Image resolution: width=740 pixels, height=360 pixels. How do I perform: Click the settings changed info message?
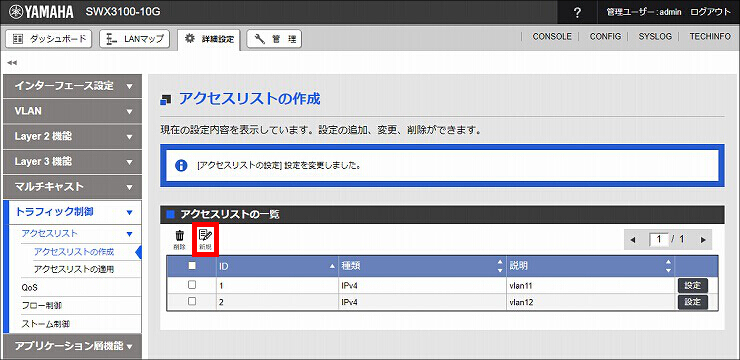[x=279, y=166]
